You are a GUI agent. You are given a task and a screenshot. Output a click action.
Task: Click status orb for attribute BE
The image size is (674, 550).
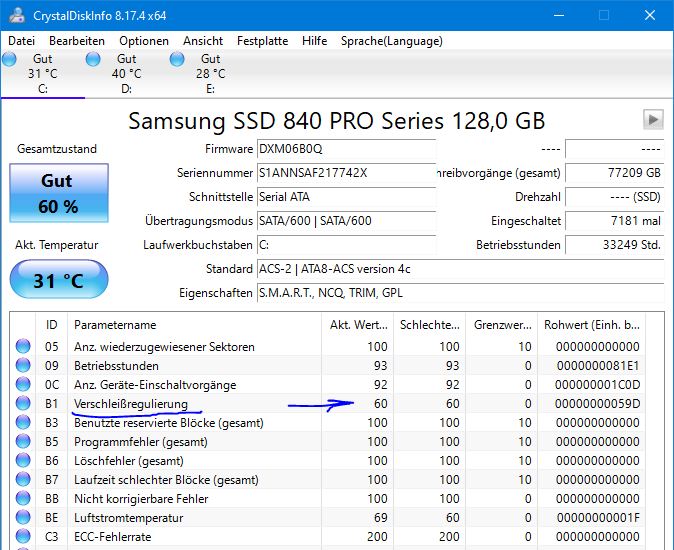pyautogui.click(x=23, y=517)
